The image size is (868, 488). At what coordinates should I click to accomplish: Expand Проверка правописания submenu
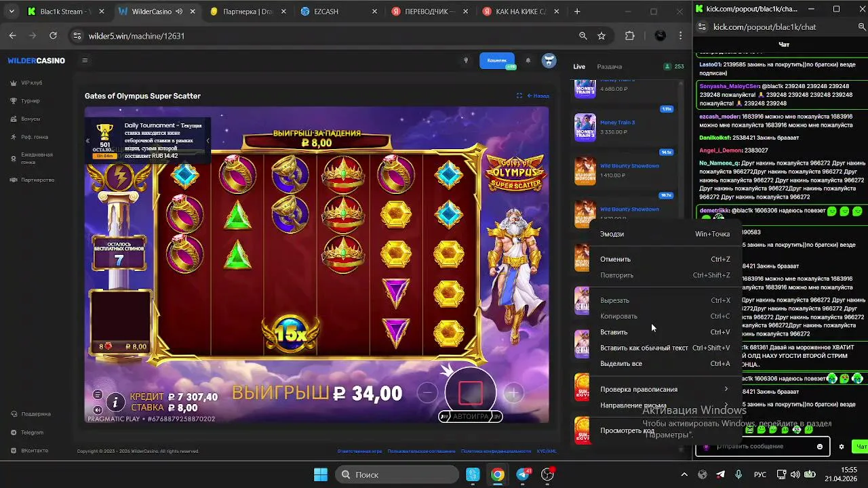point(665,389)
